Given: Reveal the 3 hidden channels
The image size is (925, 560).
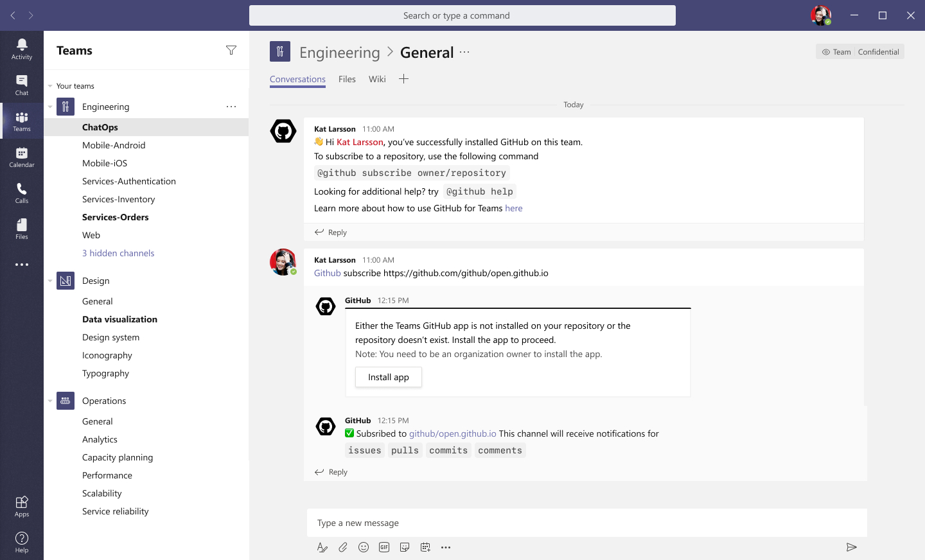Looking at the screenshot, I should click(118, 253).
